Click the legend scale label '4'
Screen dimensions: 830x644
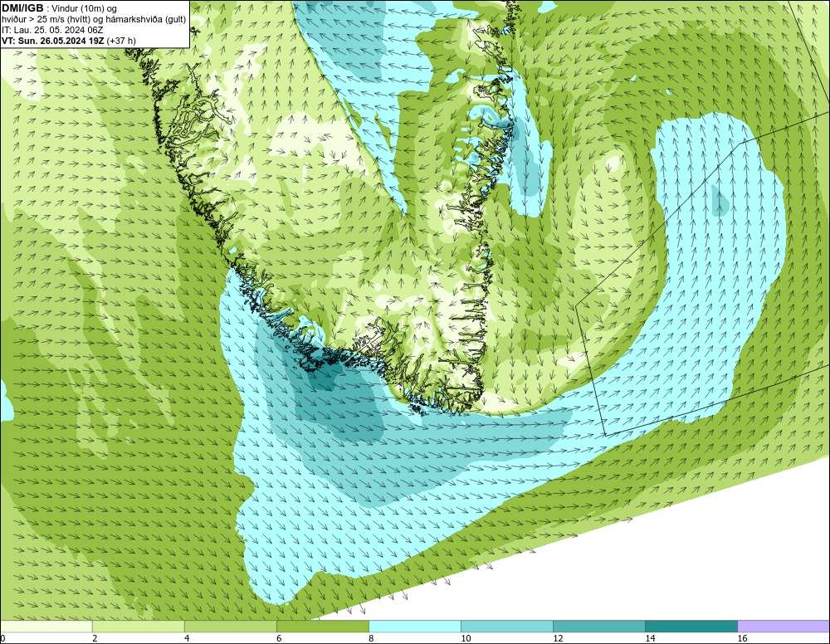[187, 638]
